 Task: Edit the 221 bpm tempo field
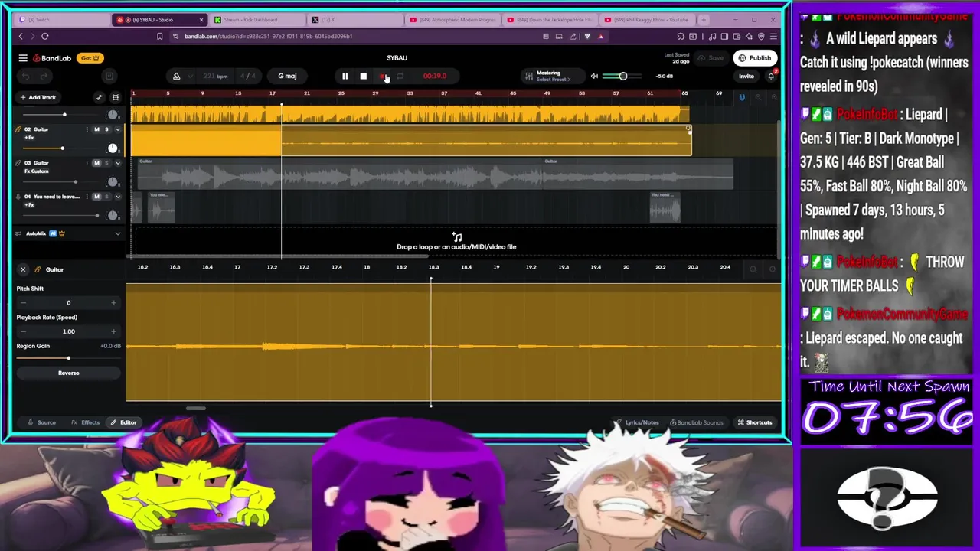(215, 76)
